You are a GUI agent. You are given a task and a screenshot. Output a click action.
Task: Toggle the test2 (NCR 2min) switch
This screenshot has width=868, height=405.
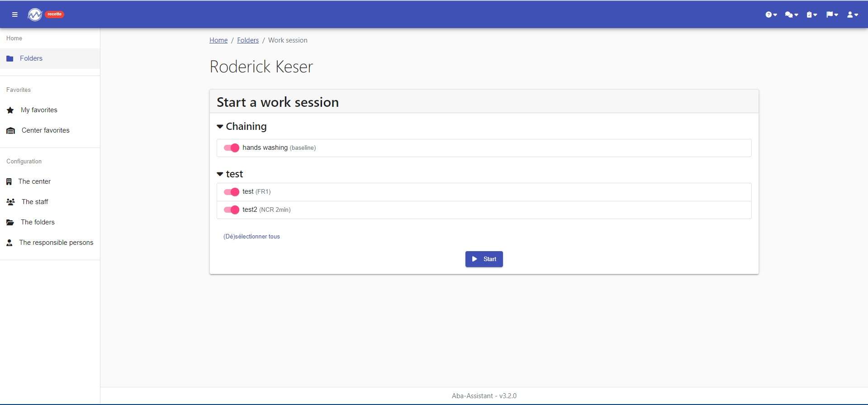point(232,210)
